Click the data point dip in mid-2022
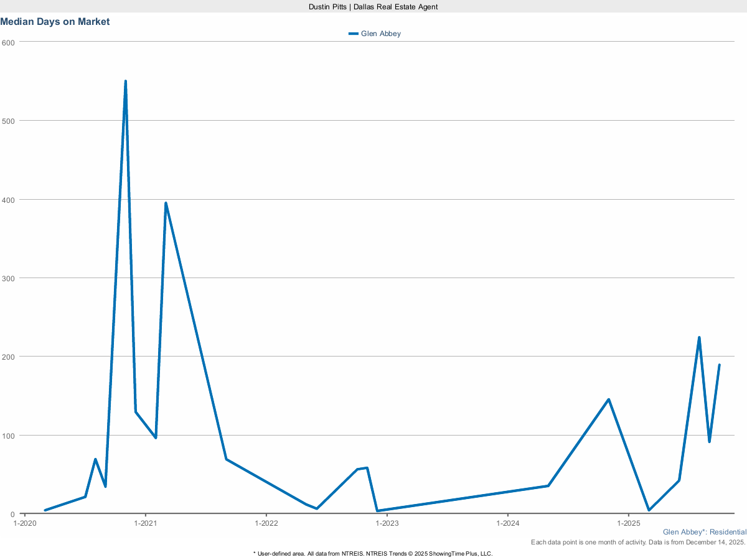Image resolution: width=747 pixels, height=560 pixels. (x=316, y=508)
